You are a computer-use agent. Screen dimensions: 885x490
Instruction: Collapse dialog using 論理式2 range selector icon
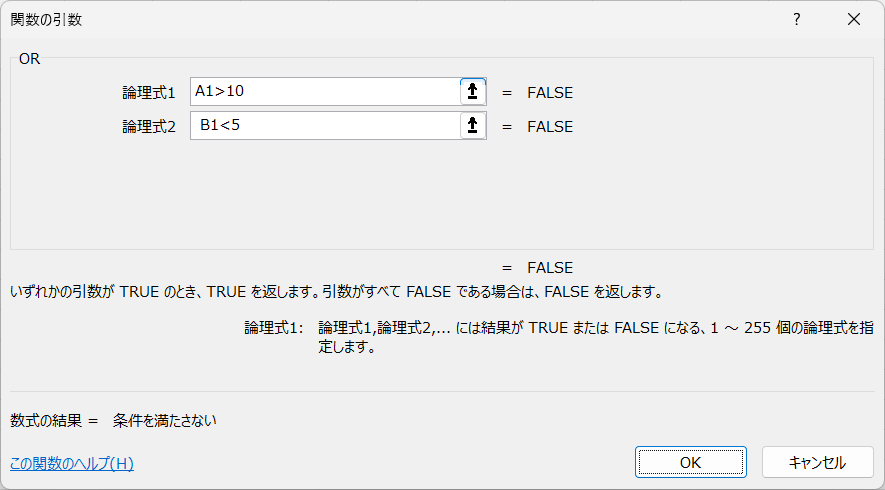[x=472, y=125]
